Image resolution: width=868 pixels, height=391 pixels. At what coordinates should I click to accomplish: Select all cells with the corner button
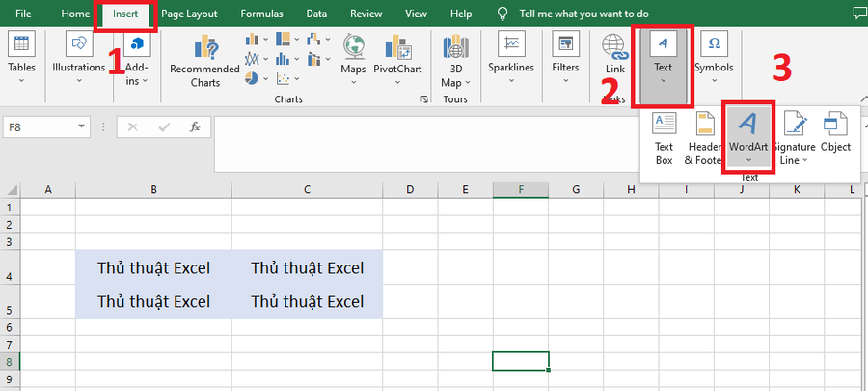pyautogui.click(x=11, y=190)
